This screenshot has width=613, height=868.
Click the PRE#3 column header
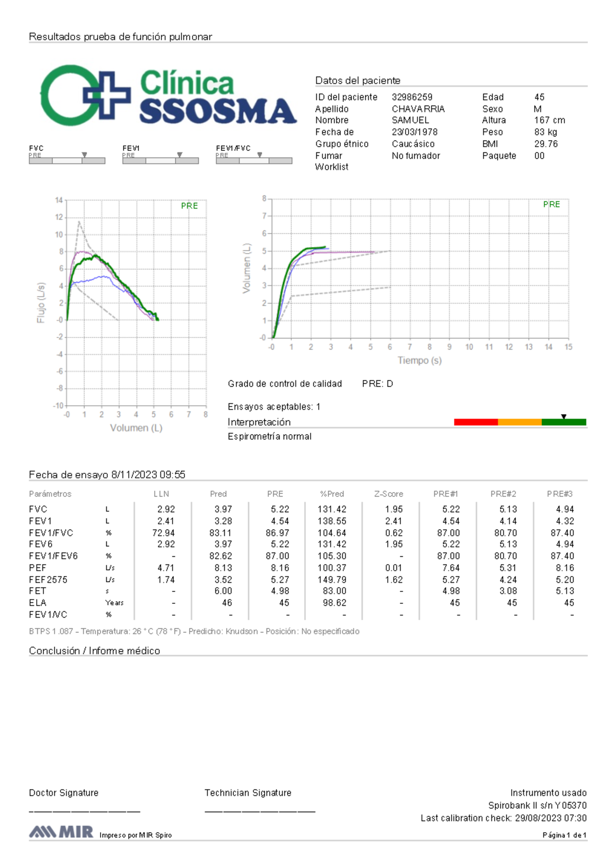(560, 494)
